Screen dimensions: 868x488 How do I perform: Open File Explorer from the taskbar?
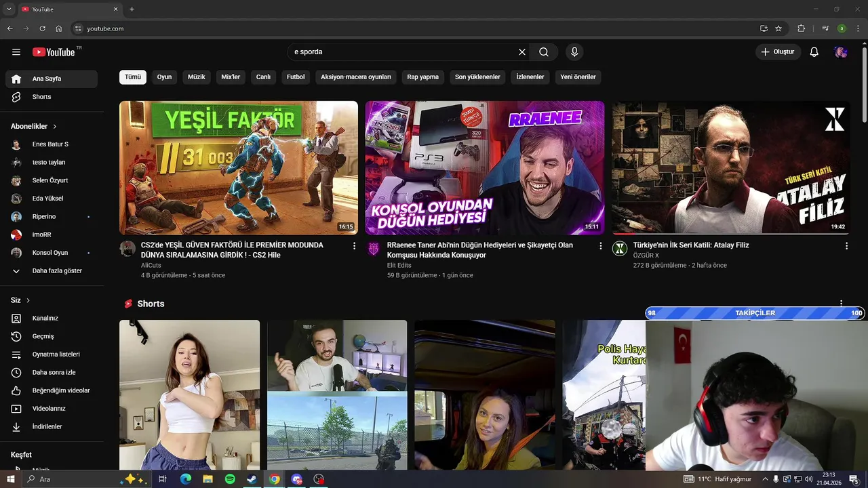click(208, 479)
